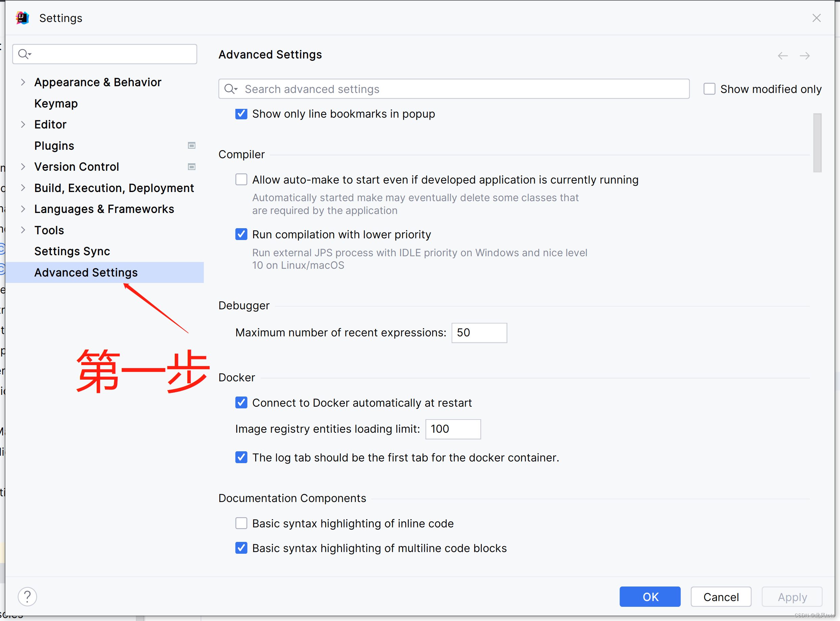840x621 pixels.
Task: Expand Build, Execution, Deployment node
Action: [23, 188]
